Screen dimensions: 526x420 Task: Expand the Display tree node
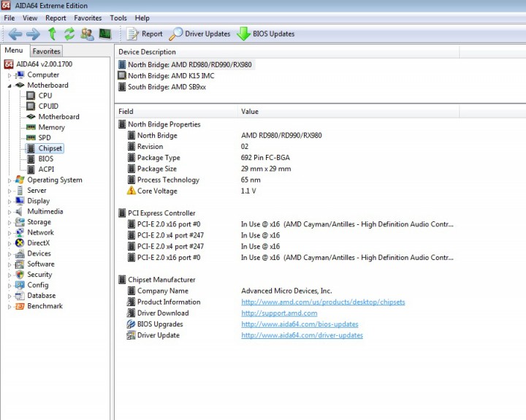(x=9, y=202)
